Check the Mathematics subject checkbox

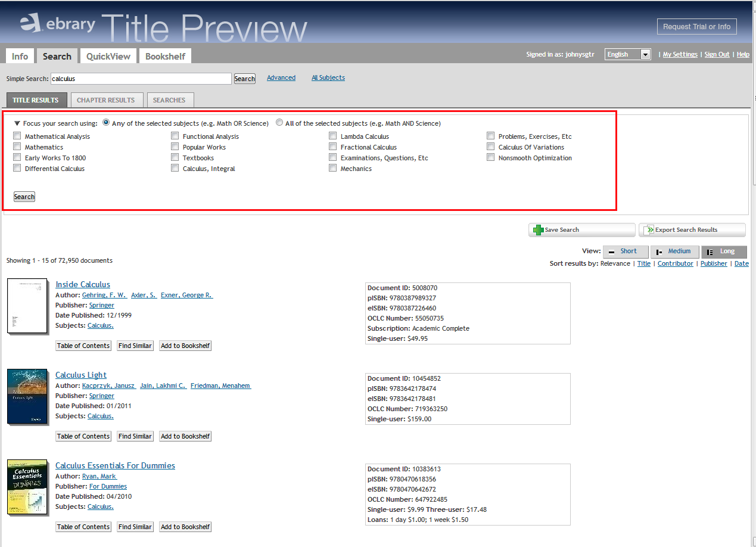[x=17, y=147]
